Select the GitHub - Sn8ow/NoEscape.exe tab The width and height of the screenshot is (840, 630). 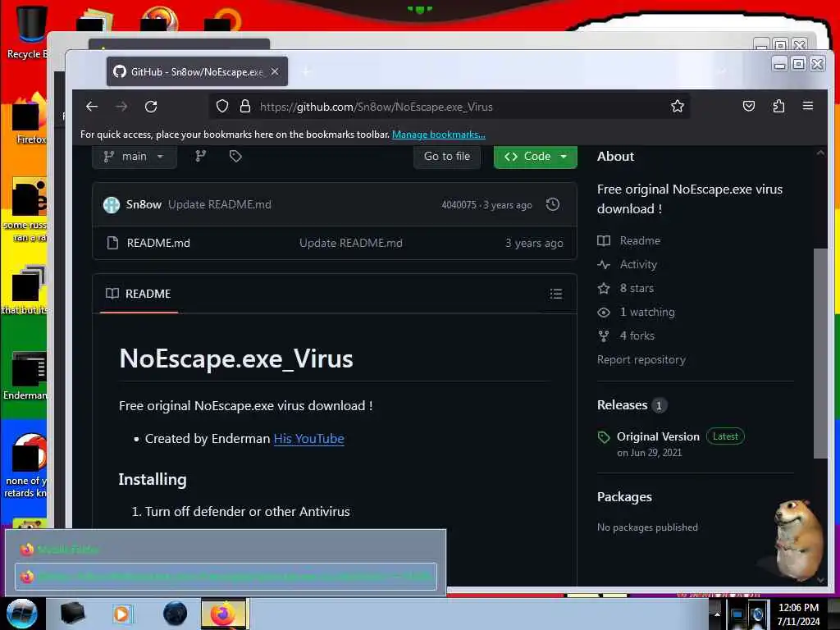(197, 71)
